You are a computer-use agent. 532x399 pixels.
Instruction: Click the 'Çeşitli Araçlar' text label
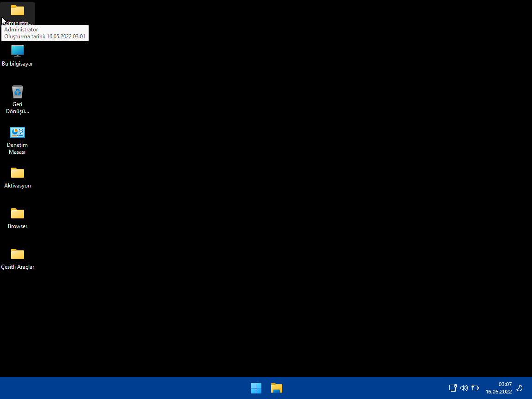(18, 267)
